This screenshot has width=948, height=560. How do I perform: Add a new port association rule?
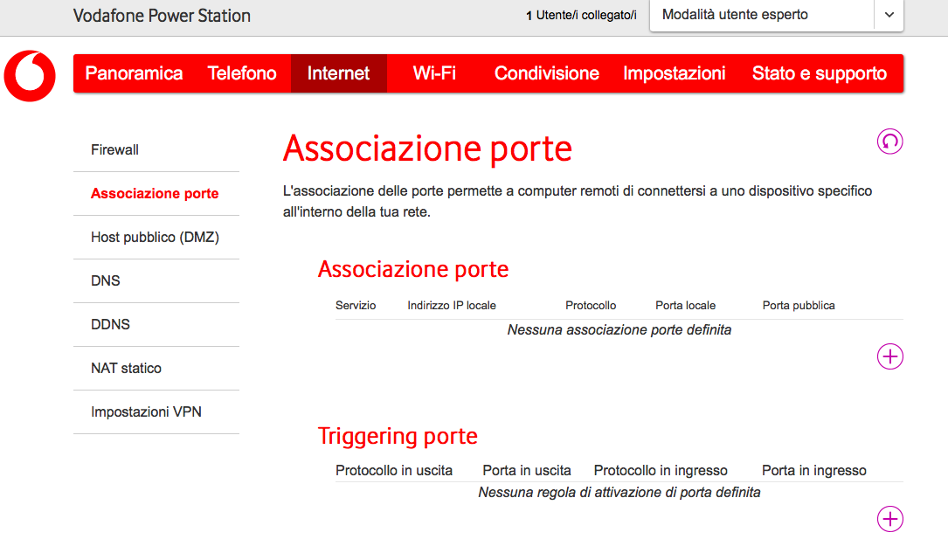tap(889, 356)
